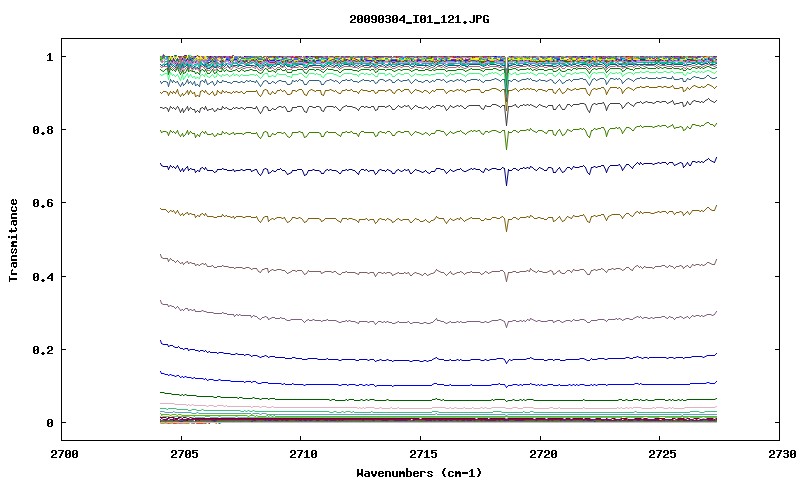
Task: Click the y-axis tick value 0.6
Action: 43,203
